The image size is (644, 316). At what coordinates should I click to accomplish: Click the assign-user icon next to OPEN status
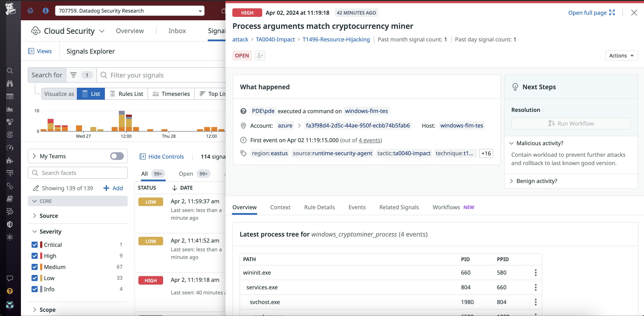[x=260, y=56]
